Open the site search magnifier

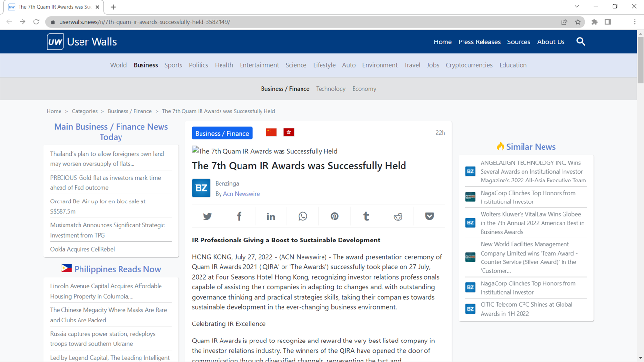click(x=581, y=41)
